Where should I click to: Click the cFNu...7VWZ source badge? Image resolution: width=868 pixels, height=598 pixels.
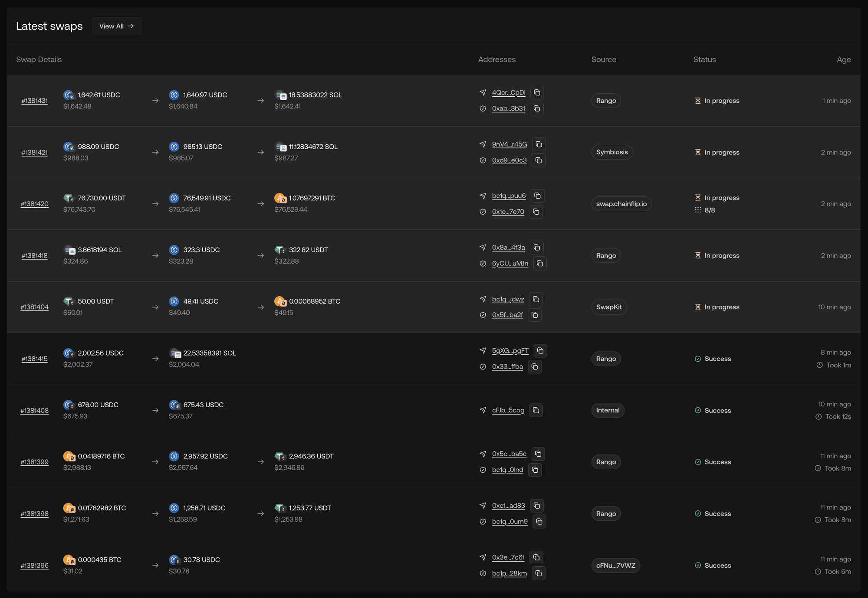tap(615, 565)
